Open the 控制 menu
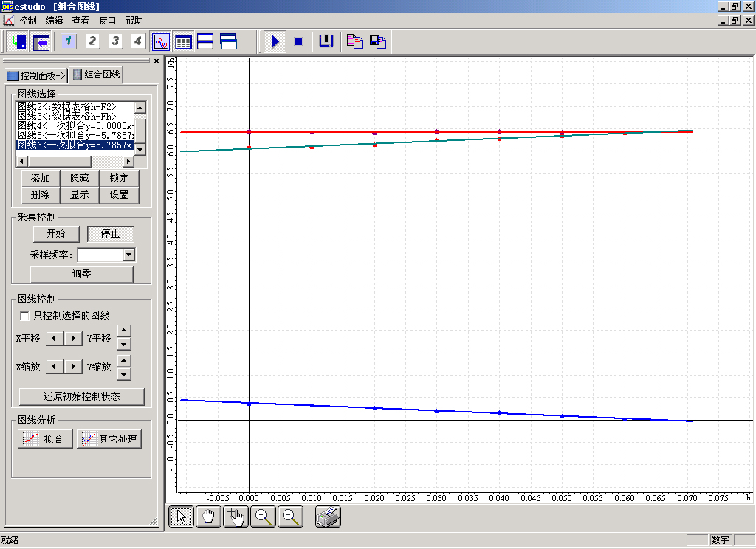Screen dimensions: 756x549 point(27,21)
